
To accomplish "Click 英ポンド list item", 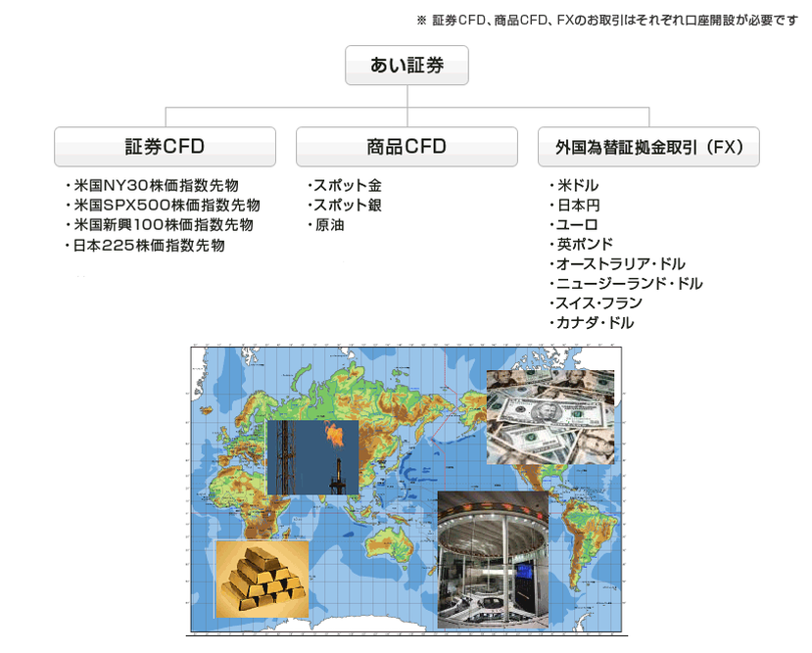I will (581, 244).
